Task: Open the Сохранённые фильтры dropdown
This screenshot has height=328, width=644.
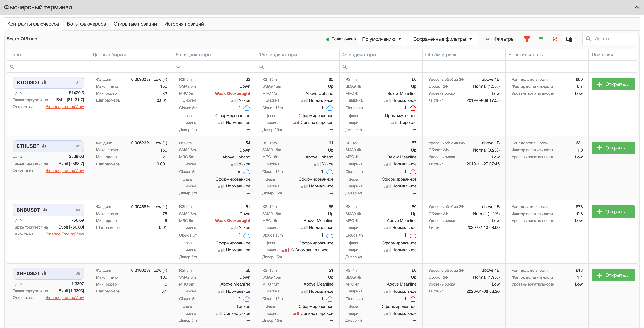Action: pos(443,39)
